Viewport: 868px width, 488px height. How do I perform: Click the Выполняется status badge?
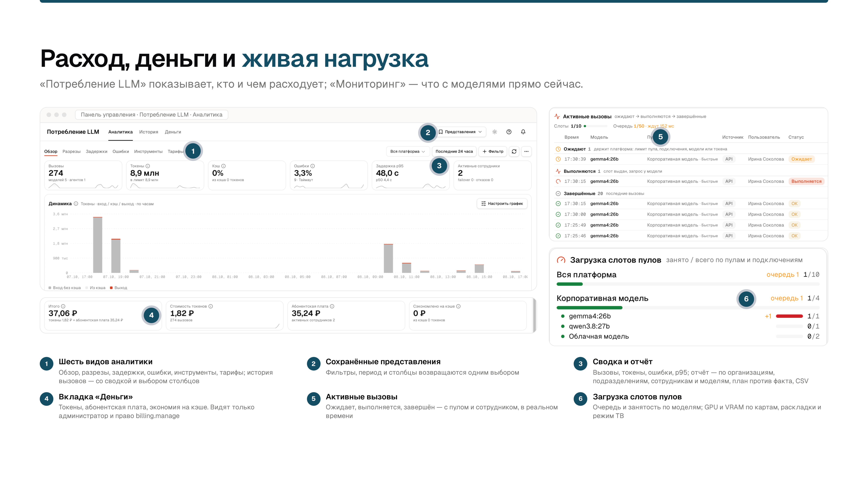click(x=806, y=181)
